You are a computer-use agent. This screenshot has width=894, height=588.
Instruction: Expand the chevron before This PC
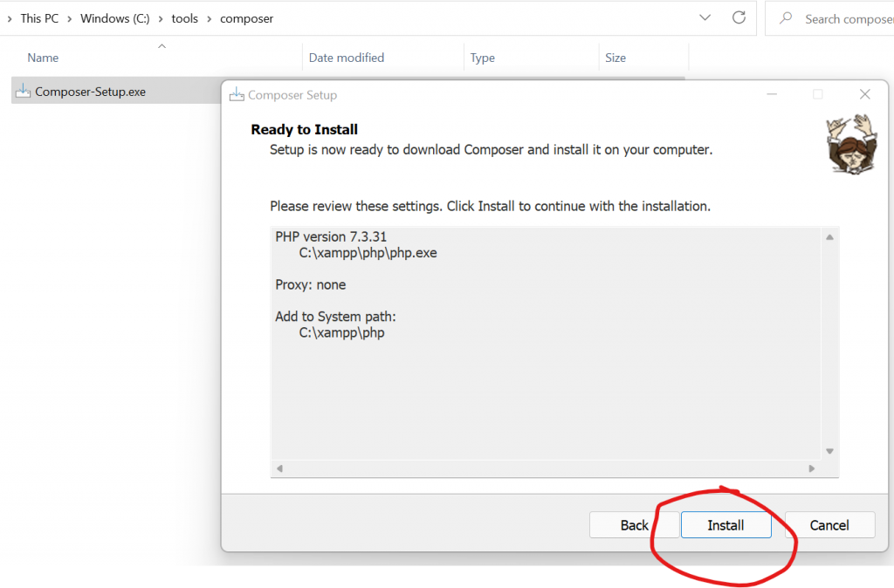tap(9, 19)
